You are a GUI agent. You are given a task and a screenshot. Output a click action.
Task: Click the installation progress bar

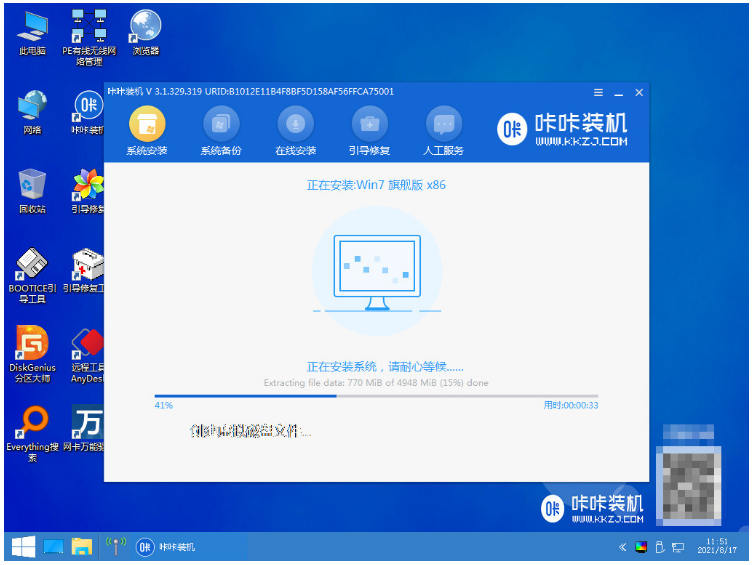[376, 396]
